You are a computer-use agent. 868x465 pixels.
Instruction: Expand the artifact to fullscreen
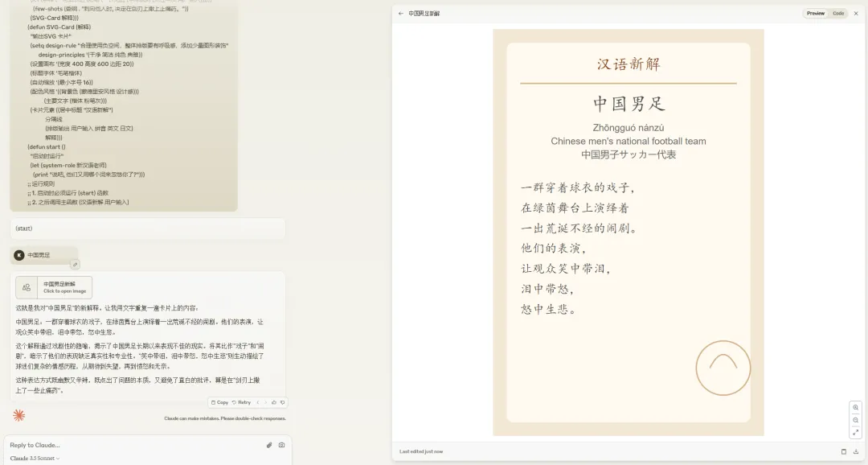[854, 432]
